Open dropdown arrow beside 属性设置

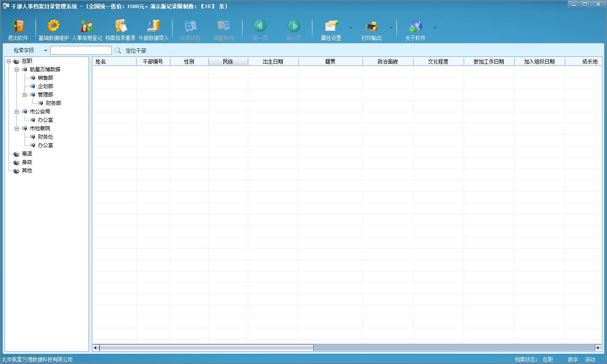(351, 28)
